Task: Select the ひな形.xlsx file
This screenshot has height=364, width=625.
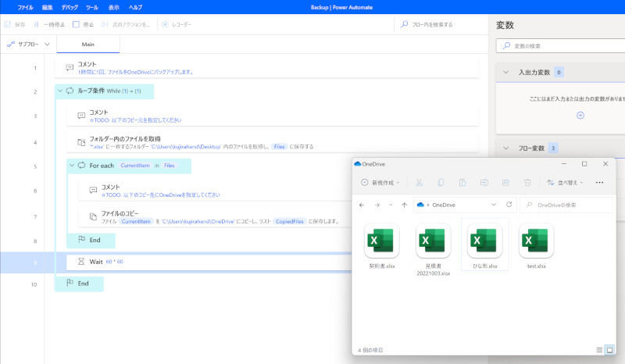Action: coord(484,246)
